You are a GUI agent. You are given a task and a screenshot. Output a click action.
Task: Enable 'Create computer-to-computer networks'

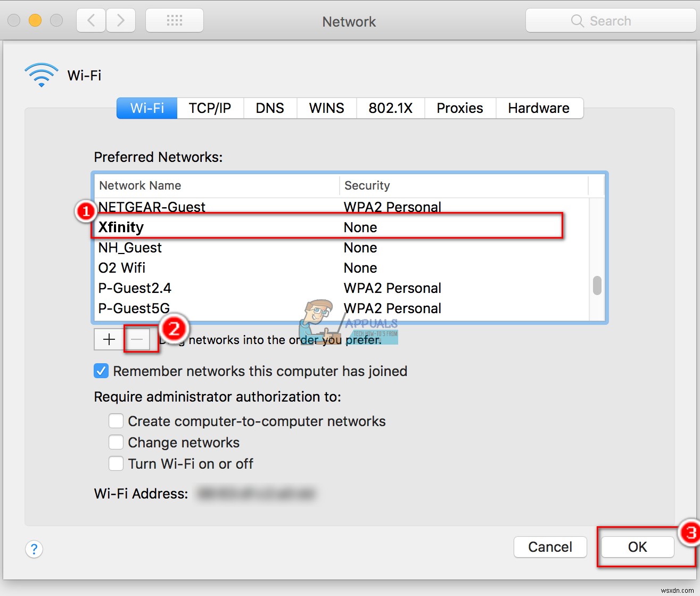[116, 421]
